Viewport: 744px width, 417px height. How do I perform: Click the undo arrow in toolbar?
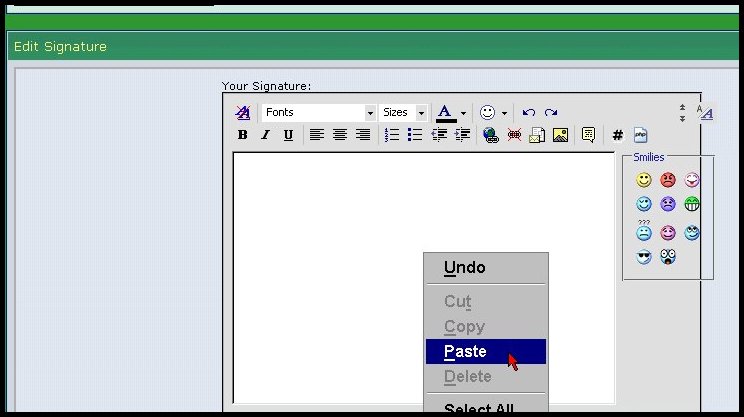(x=529, y=113)
